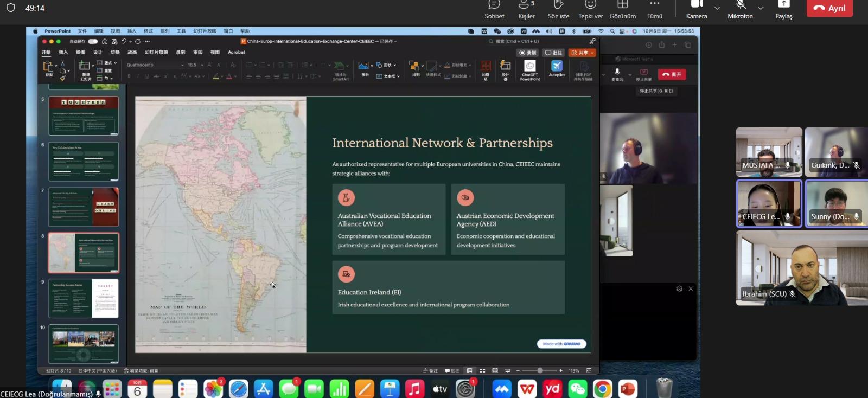
Task: Raise hand with Söz iste
Action: pyautogui.click(x=558, y=10)
